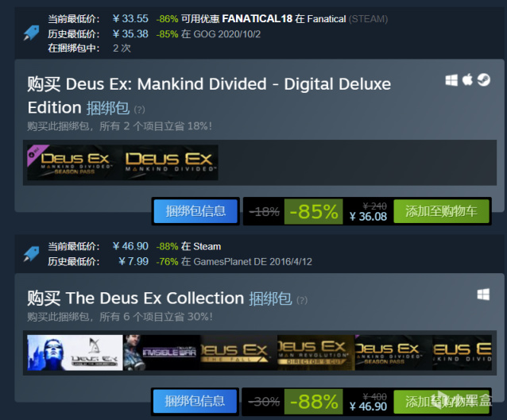Select the original Deus Ex GOTY thumbnail

pos(75,353)
